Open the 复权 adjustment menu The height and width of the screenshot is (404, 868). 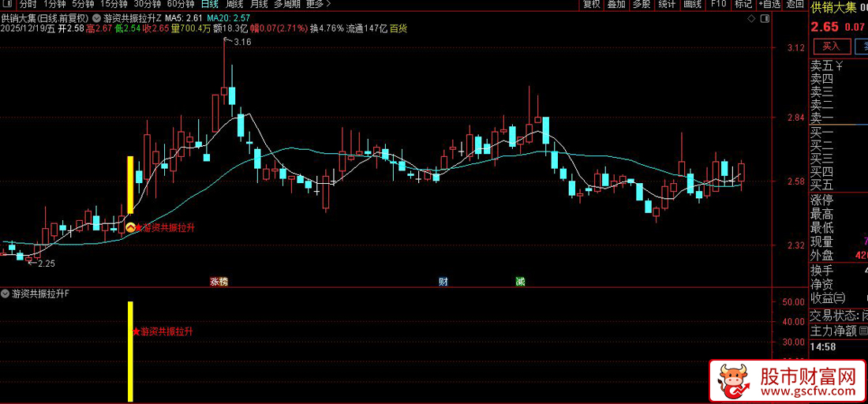pyautogui.click(x=592, y=4)
